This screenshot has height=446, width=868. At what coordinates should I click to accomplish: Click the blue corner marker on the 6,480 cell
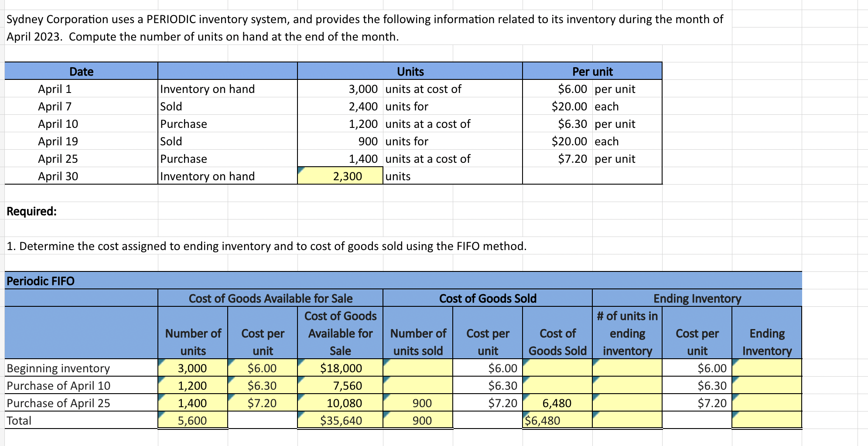(526, 397)
